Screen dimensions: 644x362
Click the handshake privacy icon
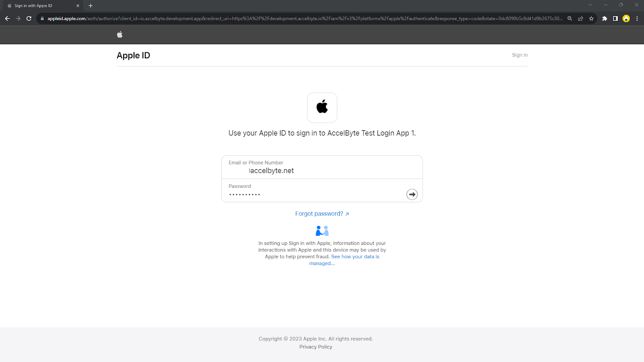coord(322,230)
